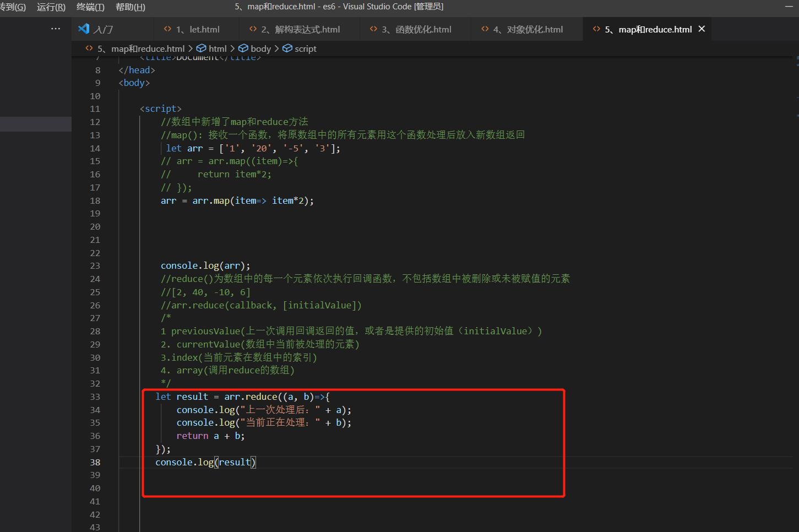
Task: Open the 运行(R) menu
Action: tap(51, 7)
